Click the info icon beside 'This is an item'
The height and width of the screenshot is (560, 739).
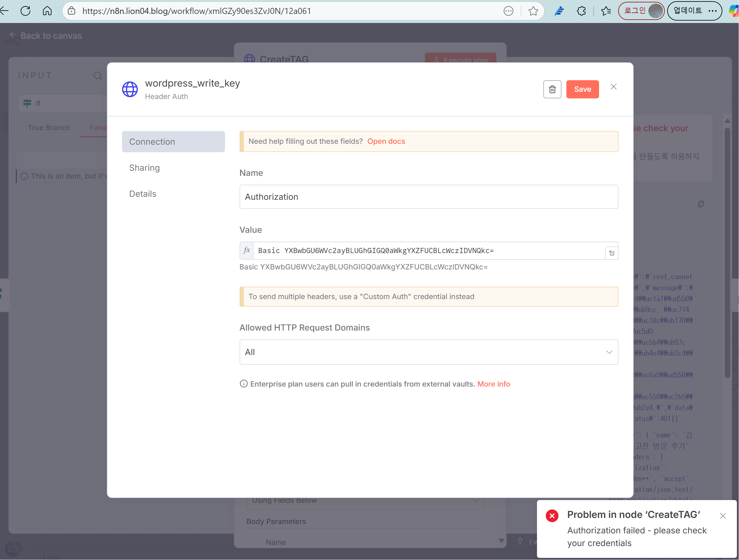pyautogui.click(x=24, y=176)
